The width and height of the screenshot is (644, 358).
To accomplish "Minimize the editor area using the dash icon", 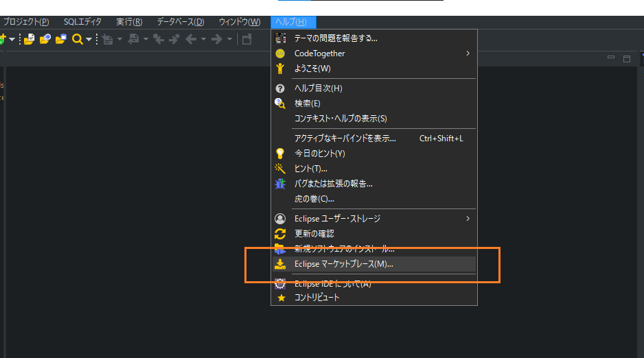I will (x=611, y=58).
